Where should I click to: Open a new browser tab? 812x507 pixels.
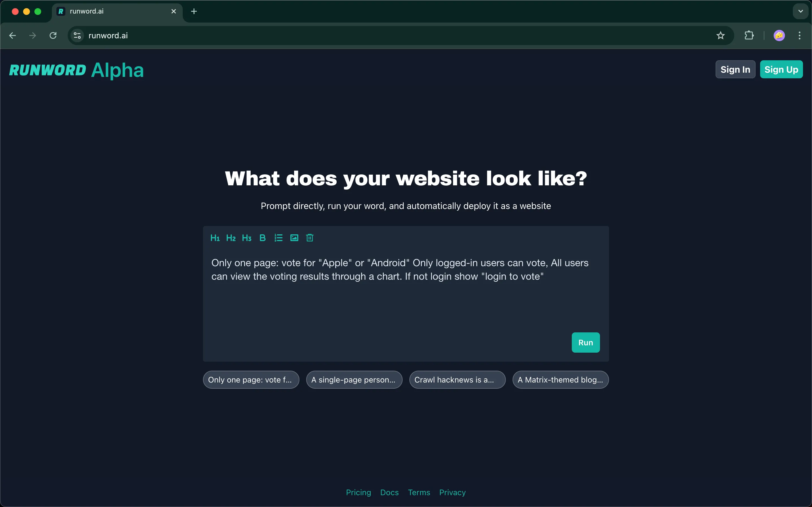194,11
